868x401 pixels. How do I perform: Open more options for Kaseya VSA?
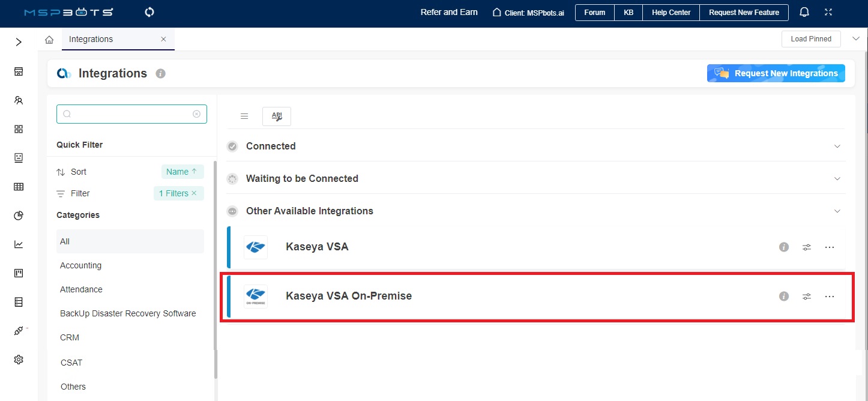(x=830, y=247)
